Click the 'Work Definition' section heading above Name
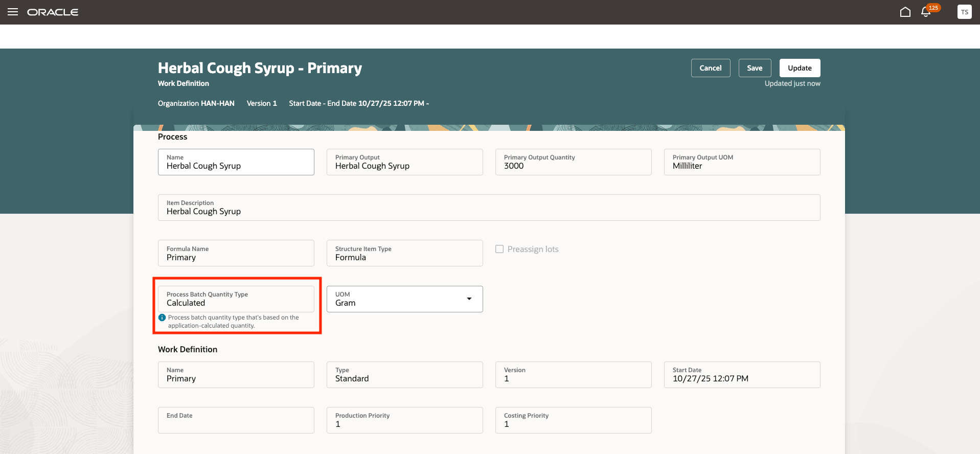This screenshot has height=454, width=980. 188,349
